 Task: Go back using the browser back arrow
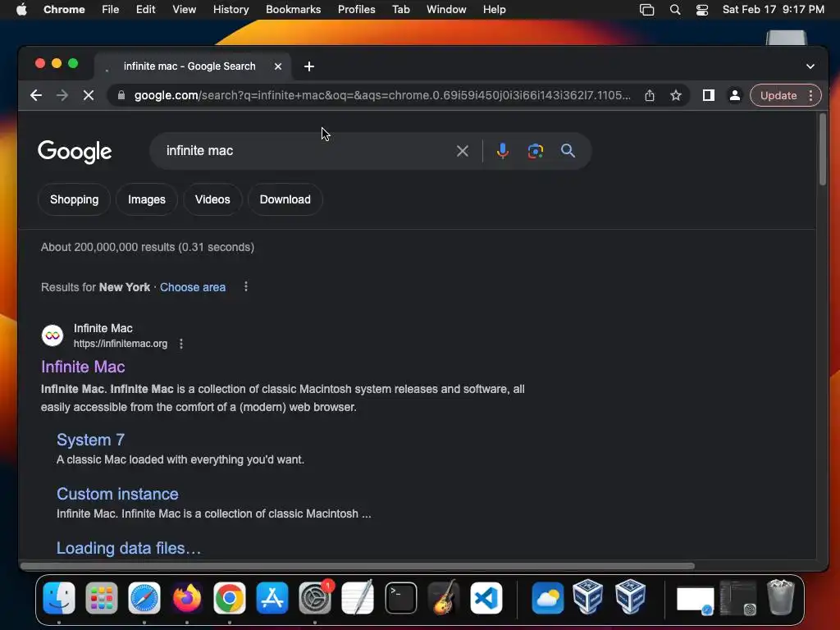pyautogui.click(x=36, y=95)
